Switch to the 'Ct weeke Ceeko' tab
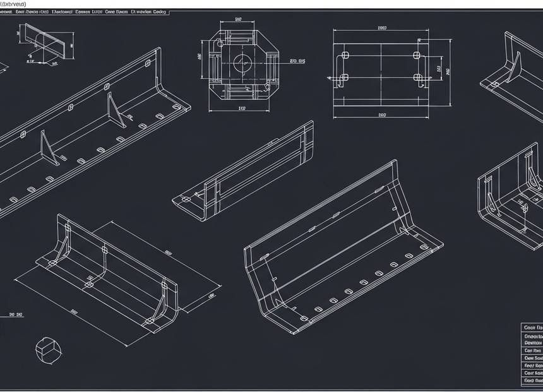 pyautogui.click(x=149, y=12)
